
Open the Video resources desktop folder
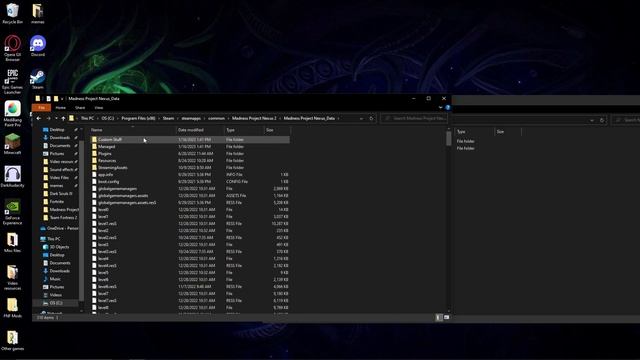12,278
